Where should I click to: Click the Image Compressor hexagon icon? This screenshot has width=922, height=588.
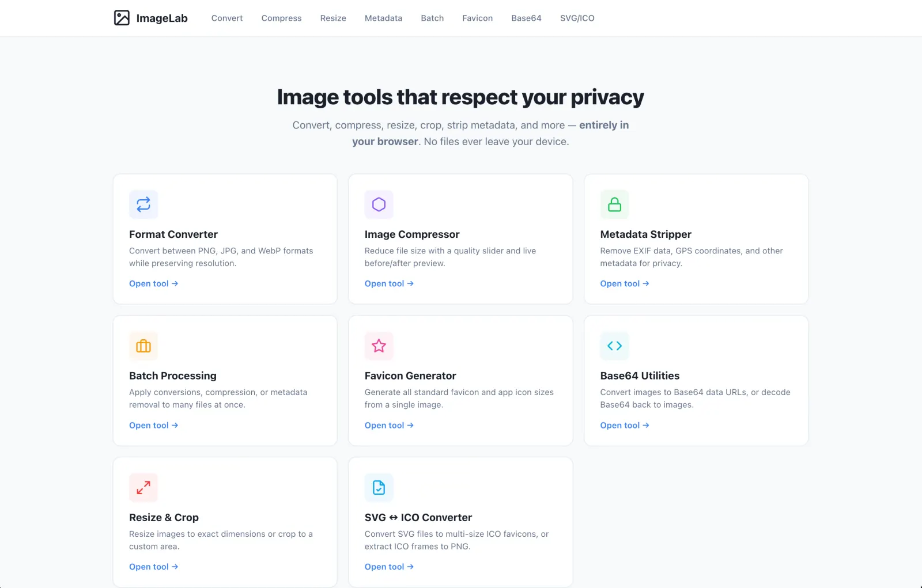pyautogui.click(x=379, y=204)
